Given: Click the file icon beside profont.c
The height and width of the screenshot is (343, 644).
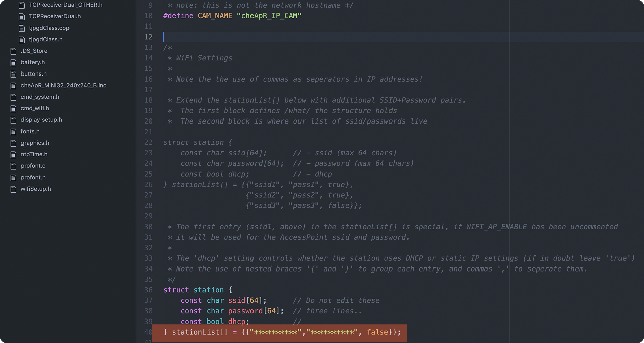Looking at the screenshot, I should (x=13, y=166).
